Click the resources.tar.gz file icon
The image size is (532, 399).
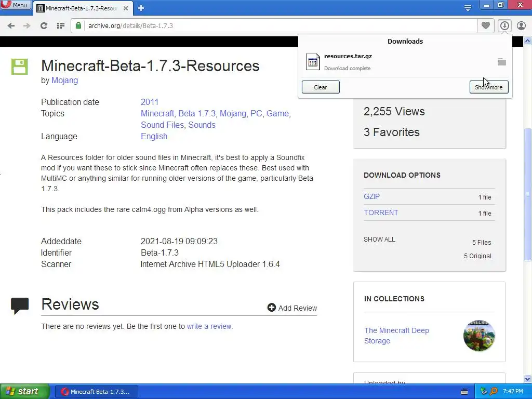[x=312, y=62]
